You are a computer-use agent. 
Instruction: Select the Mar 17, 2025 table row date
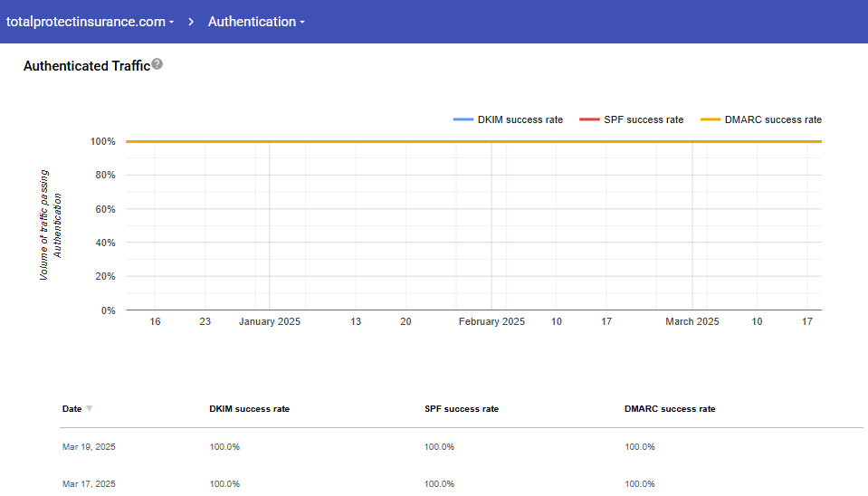pos(89,484)
